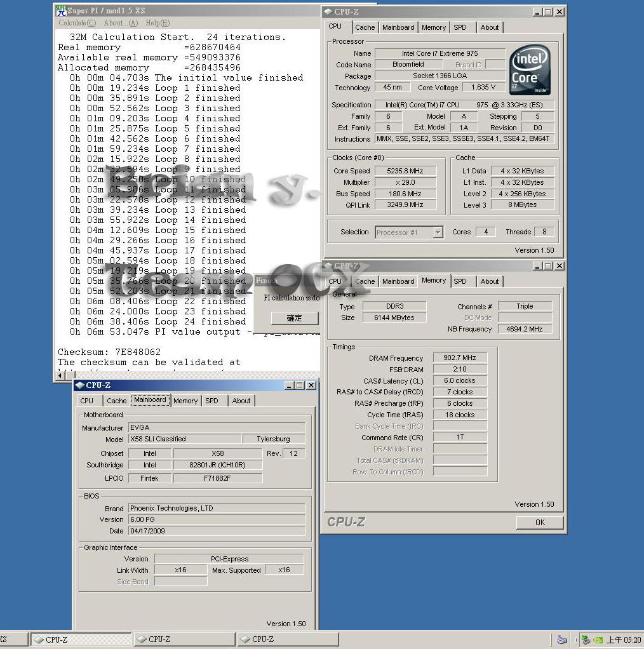Open first CPU-Z taskbar button

tap(81, 639)
